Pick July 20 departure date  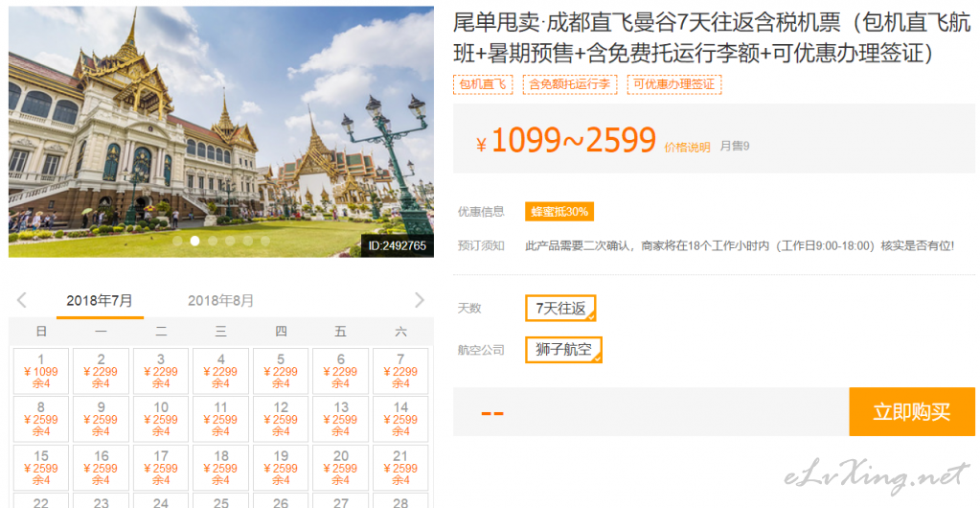pyautogui.click(x=341, y=468)
